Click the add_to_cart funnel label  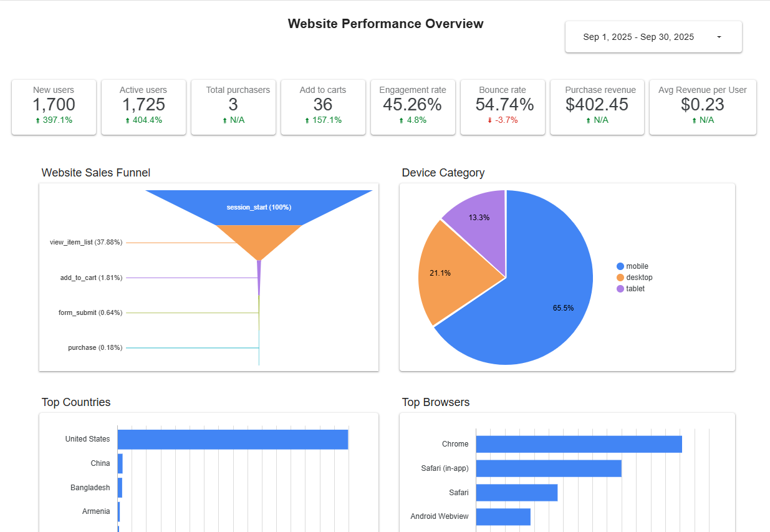pyautogui.click(x=91, y=278)
